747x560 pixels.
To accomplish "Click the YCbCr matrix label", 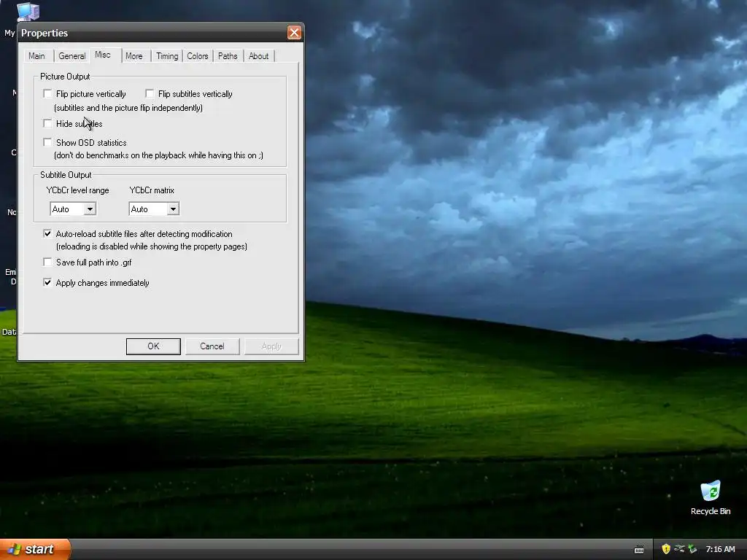I will click(x=152, y=190).
